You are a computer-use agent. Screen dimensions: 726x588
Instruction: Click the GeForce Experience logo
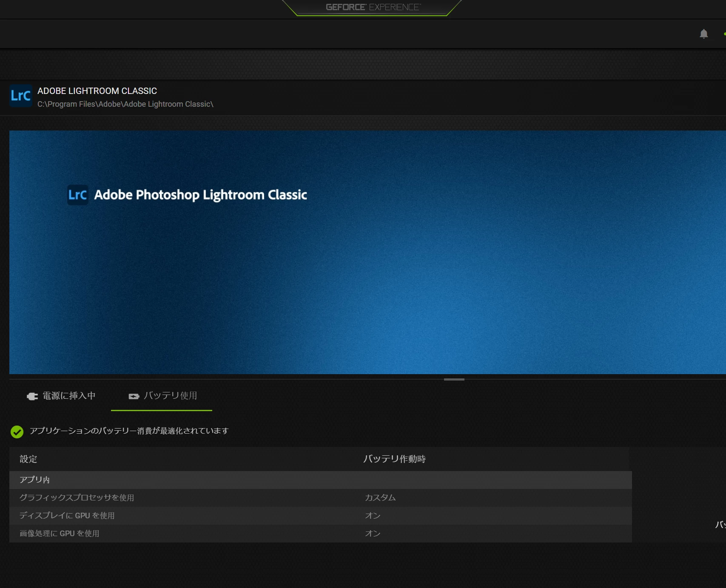(373, 7)
